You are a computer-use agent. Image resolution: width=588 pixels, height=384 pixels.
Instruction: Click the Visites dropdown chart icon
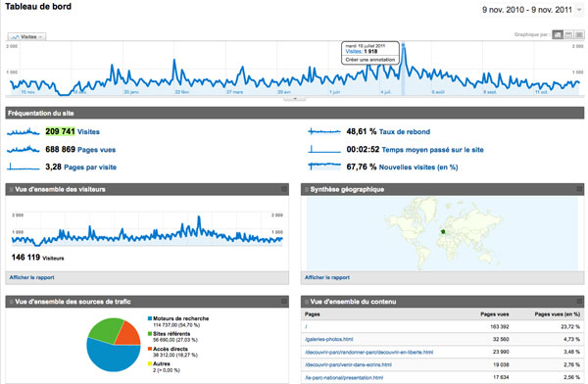point(15,37)
